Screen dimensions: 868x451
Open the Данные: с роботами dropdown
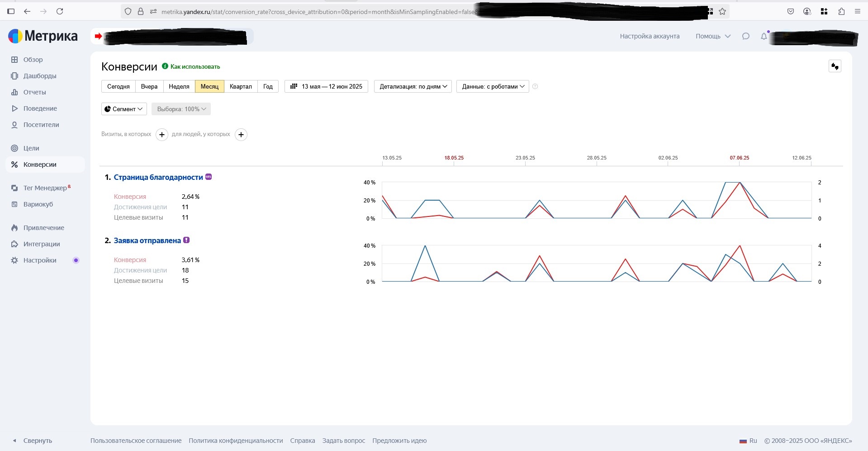(493, 86)
